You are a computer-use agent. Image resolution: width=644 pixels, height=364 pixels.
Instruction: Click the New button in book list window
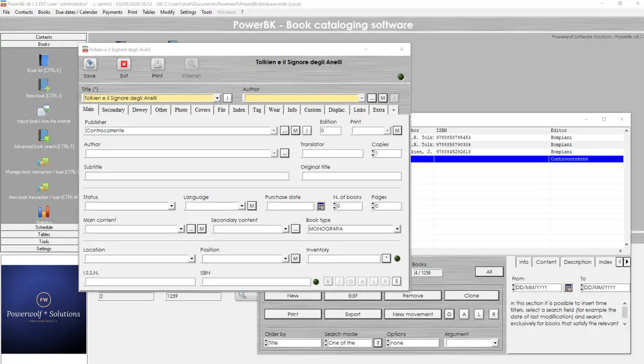pyautogui.click(x=293, y=295)
